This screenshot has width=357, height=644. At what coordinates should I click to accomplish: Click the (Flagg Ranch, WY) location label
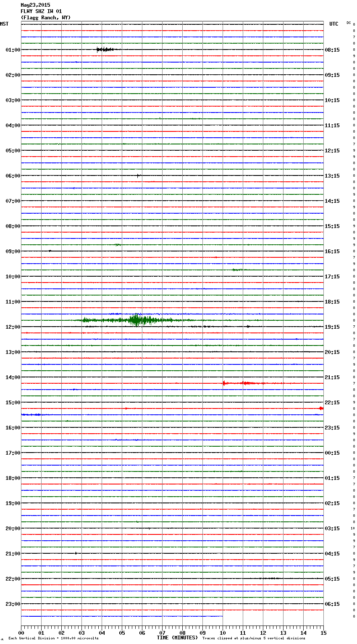46,18
